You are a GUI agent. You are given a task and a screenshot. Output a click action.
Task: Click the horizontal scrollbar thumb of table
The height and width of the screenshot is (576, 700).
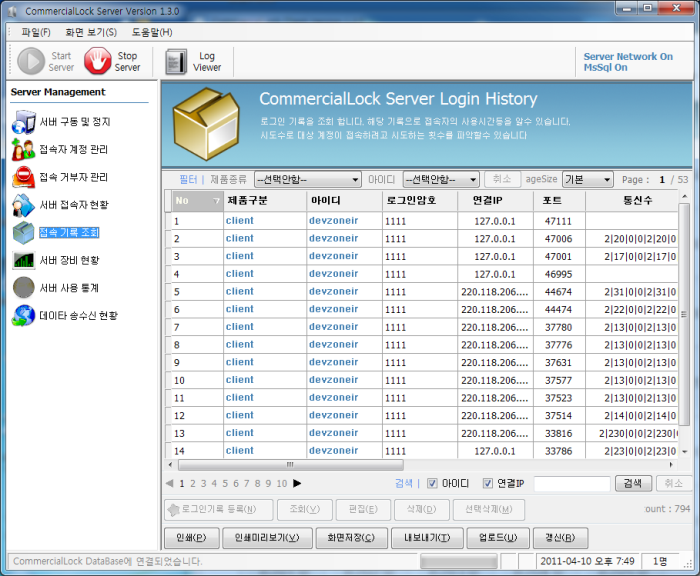pyautogui.click(x=291, y=465)
